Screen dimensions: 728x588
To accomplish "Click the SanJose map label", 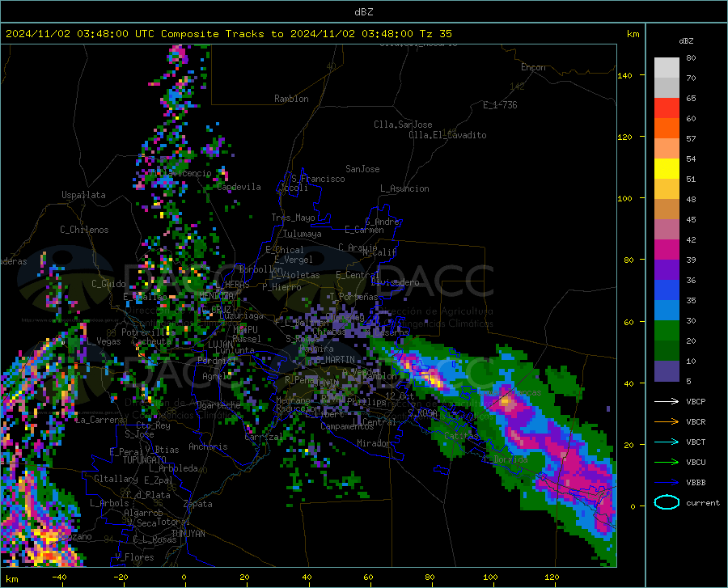I will point(362,169).
